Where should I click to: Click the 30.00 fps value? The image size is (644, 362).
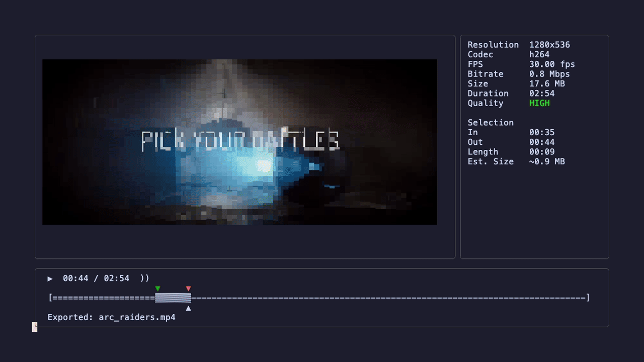point(552,64)
